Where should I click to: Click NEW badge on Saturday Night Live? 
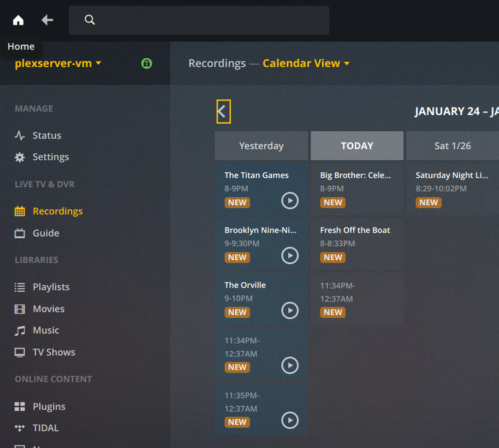pos(428,203)
